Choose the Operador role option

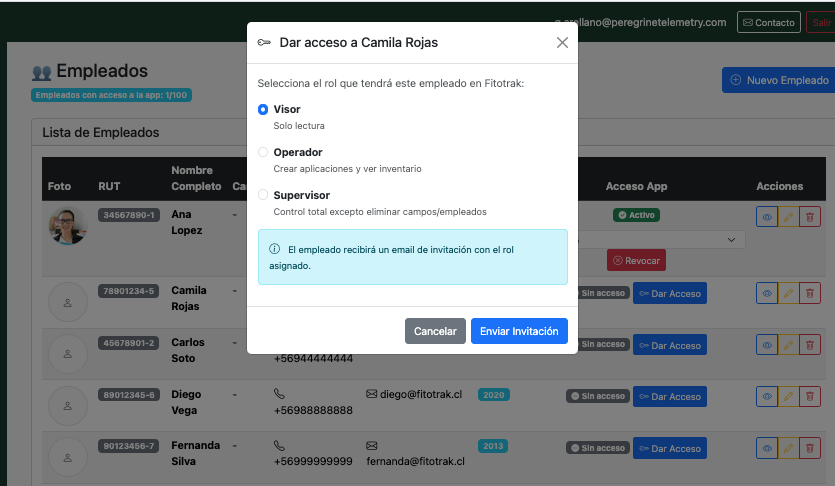point(263,152)
